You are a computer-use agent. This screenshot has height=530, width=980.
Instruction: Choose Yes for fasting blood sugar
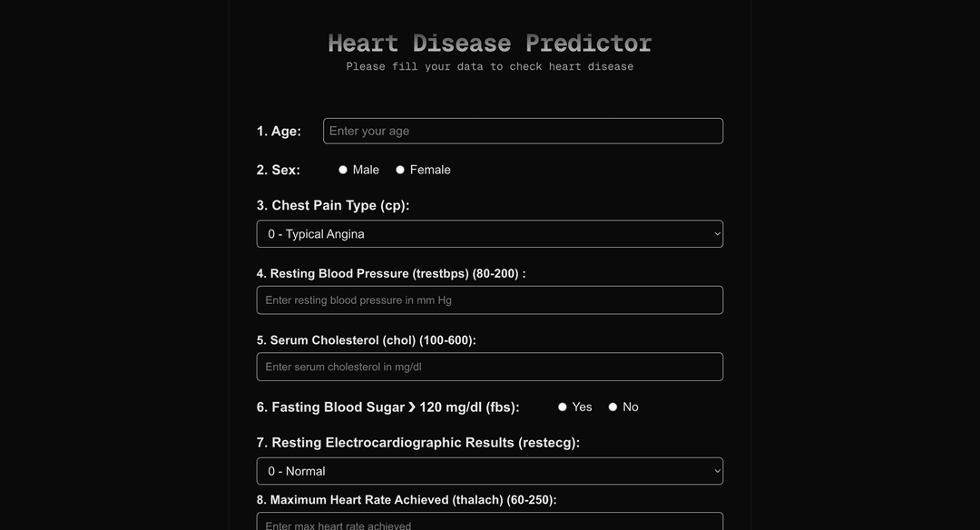click(562, 407)
